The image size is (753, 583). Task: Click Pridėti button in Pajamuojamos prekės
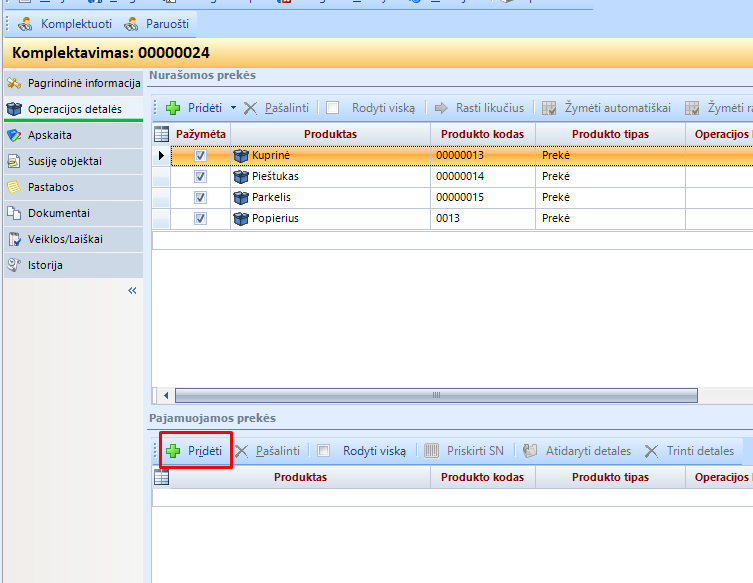click(x=195, y=451)
